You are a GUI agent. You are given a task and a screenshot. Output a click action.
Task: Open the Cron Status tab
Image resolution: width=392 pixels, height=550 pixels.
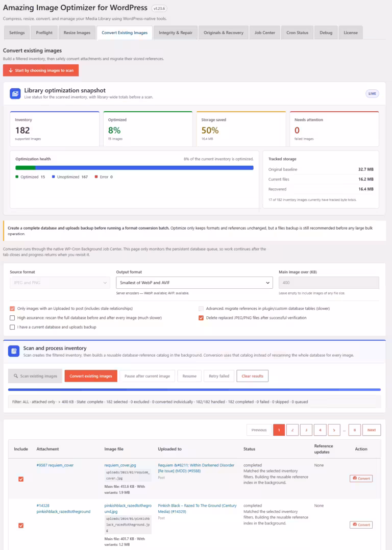[297, 33]
